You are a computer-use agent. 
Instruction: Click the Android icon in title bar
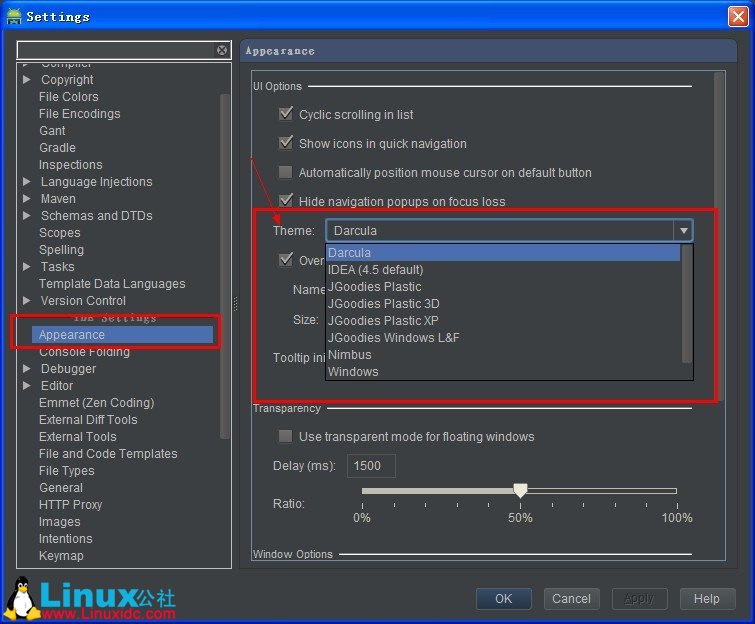[14, 16]
